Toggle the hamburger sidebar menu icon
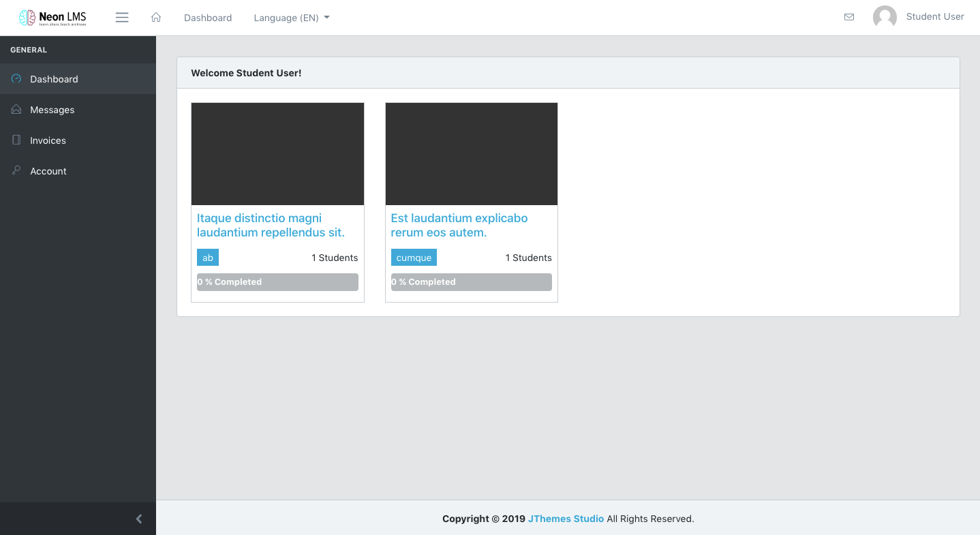This screenshot has height=535, width=980. (x=122, y=18)
